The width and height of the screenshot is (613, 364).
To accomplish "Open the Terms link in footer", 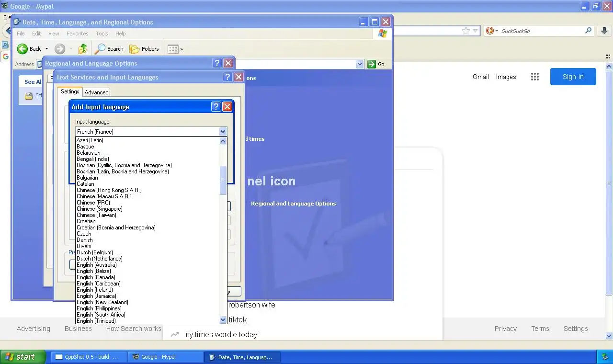I will click(540, 329).
